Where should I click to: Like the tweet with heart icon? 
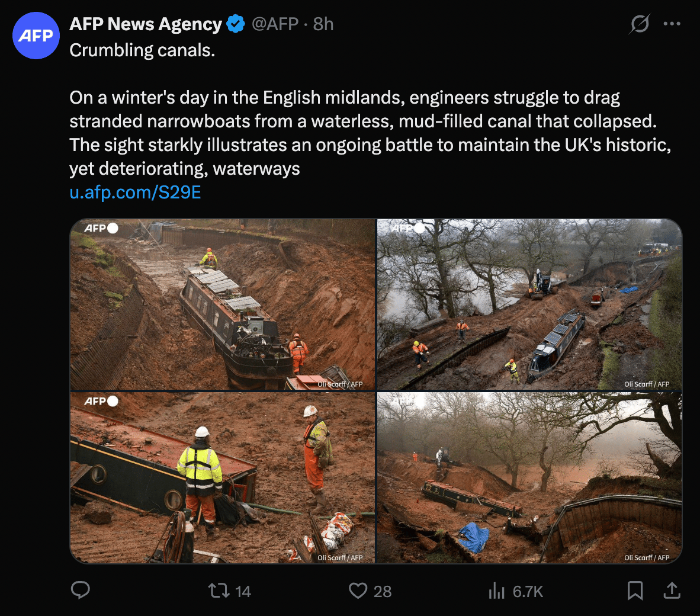pyautogui.click(x=358, y=591)
